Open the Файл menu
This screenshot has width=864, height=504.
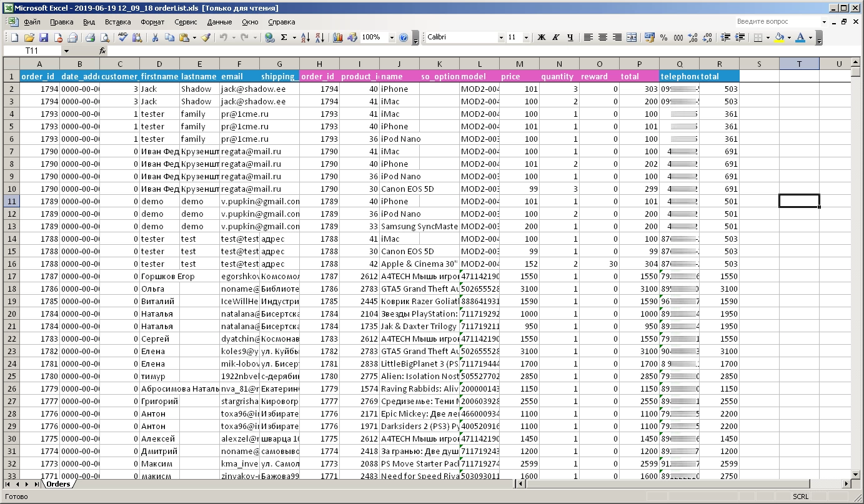(32, 22)
